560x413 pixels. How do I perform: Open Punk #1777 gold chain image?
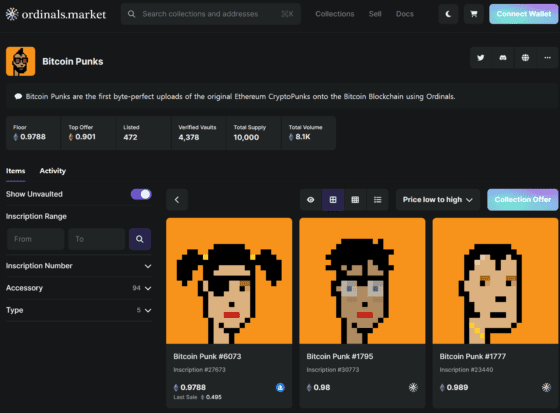point(495,281)
